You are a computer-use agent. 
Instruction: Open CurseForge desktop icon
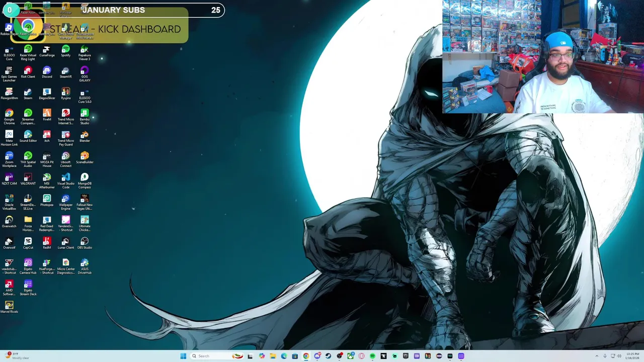pos(47,51)
